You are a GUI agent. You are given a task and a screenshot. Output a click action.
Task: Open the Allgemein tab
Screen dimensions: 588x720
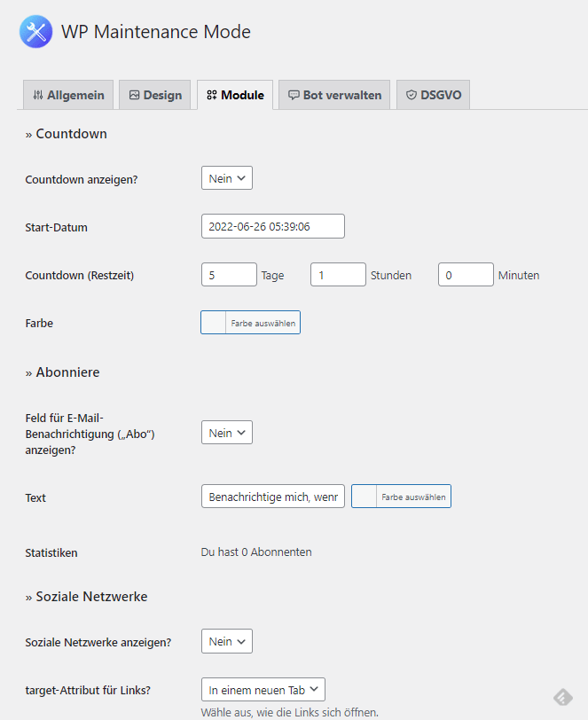(x=68, y=95)
